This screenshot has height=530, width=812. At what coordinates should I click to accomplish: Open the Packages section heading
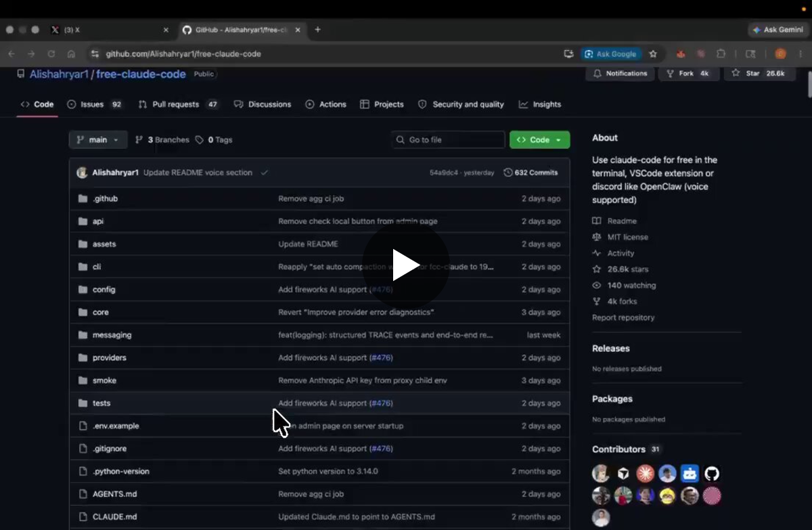coord(612,399)
